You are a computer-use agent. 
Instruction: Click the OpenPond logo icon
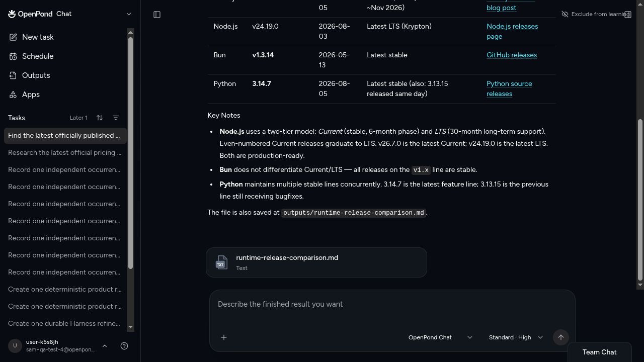pos(12,14)
